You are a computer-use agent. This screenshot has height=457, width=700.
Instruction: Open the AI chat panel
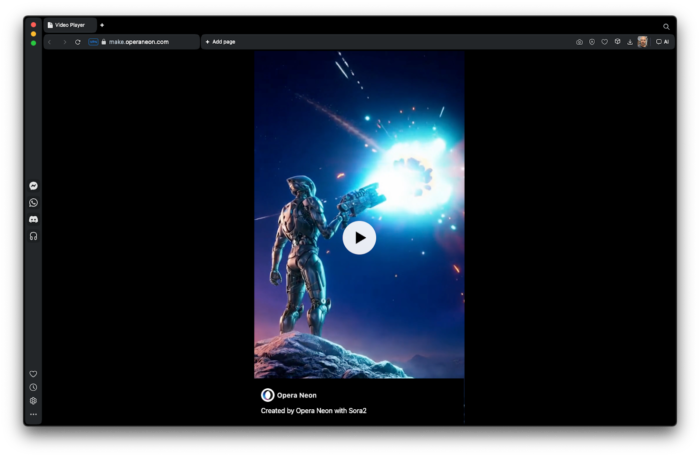[x=662, y=42]
